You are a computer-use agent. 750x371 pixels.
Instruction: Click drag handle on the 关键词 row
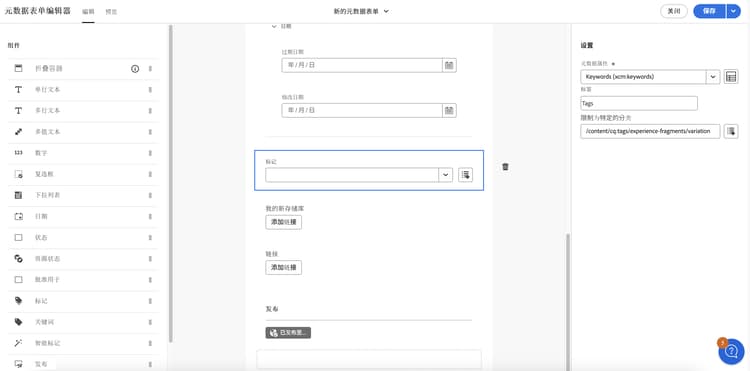tap(150, 322)
